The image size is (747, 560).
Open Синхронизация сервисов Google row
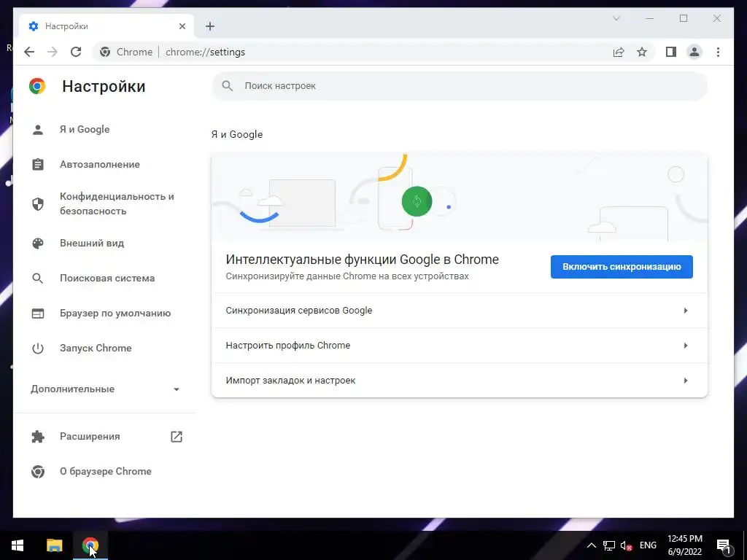point(460,311)
